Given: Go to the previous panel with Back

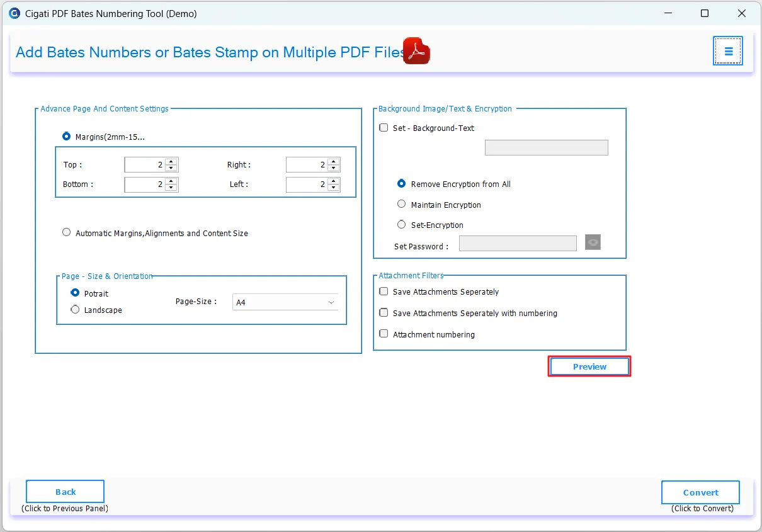Looking at the screenshot, I should (64, 491).
